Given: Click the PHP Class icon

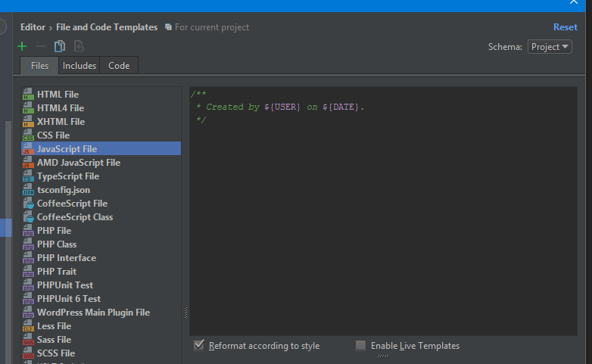Looking at the screenshot, I should 28,244.
